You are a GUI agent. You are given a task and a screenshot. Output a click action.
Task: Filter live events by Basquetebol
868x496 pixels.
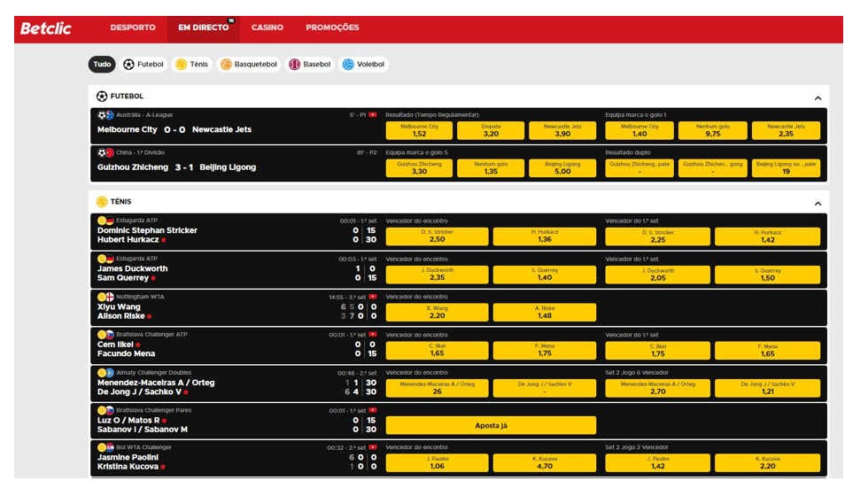tap(249, 64)
